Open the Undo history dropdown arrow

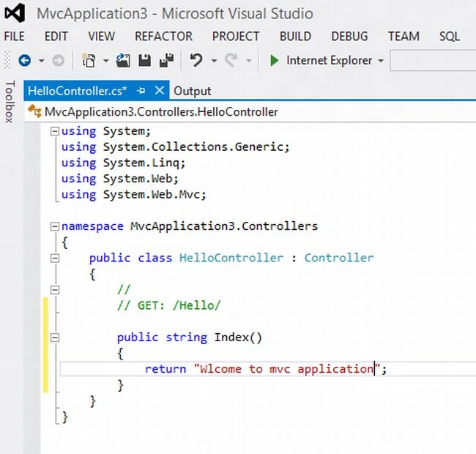pyautogui.click(x=214, y=61)
